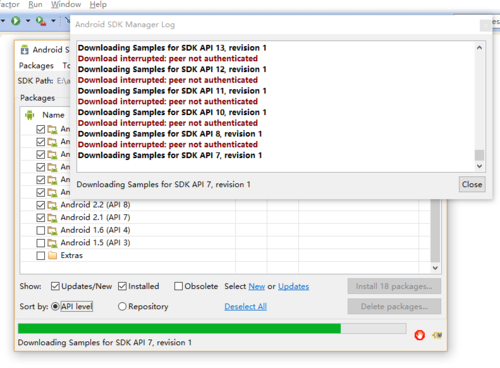Viewport: 500px width, 368px height.
Task: Uncheck the Android 2.2 (API 8) checkbox
Action: 41,205
